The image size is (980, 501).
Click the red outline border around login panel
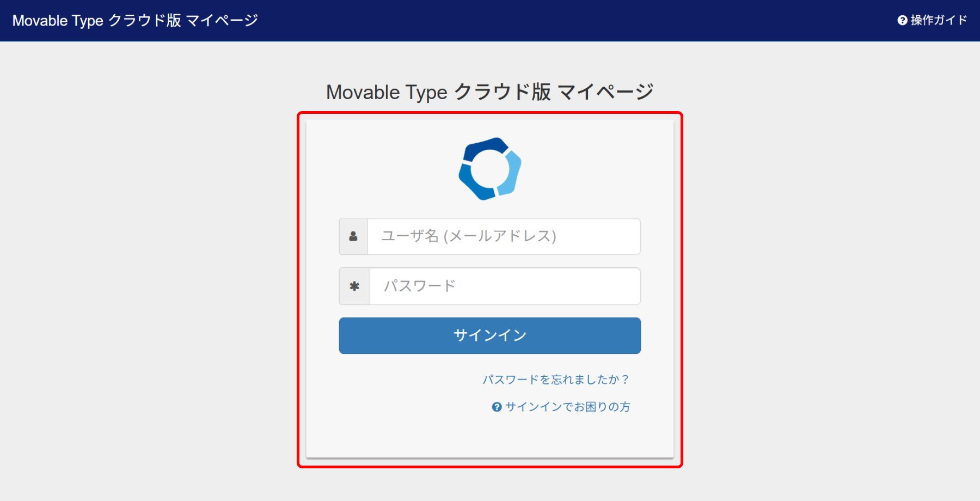[x=298, y=289]
